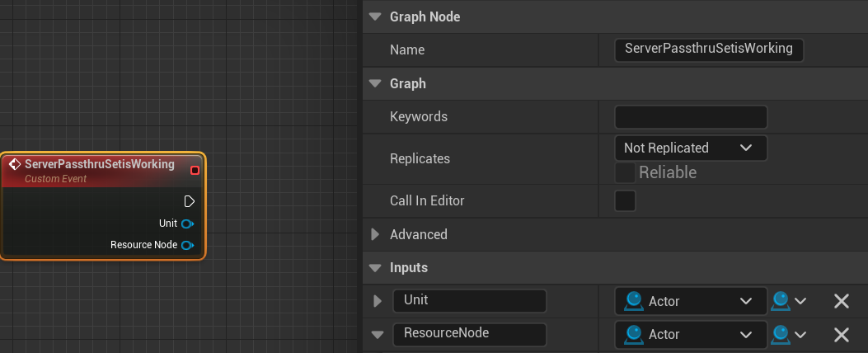This screenshot has width=868, height=353.
Task: Enable the Reliable checkbox
Action: click(626, 172)
